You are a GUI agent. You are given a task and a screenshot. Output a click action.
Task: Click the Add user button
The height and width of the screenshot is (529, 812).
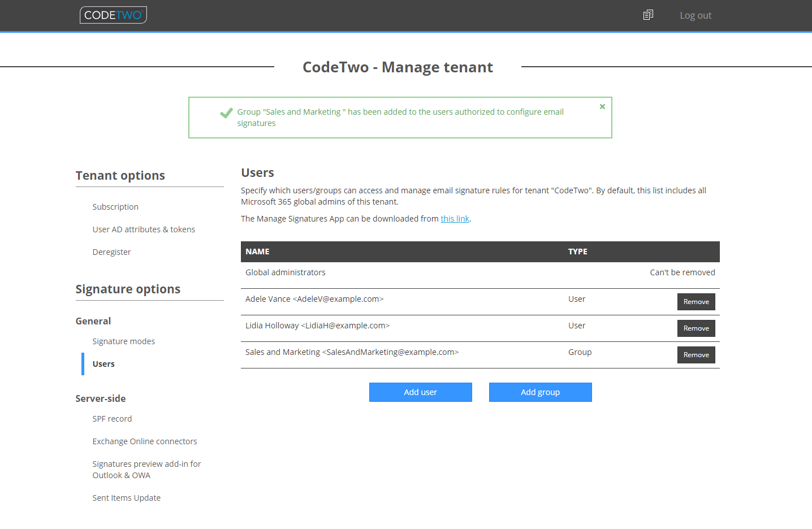point(420,392)
